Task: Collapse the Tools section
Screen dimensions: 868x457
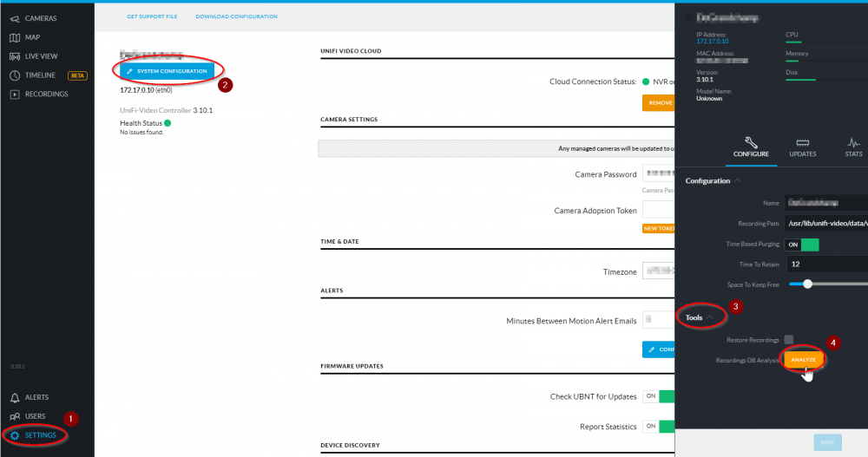Action: [710, 317]
